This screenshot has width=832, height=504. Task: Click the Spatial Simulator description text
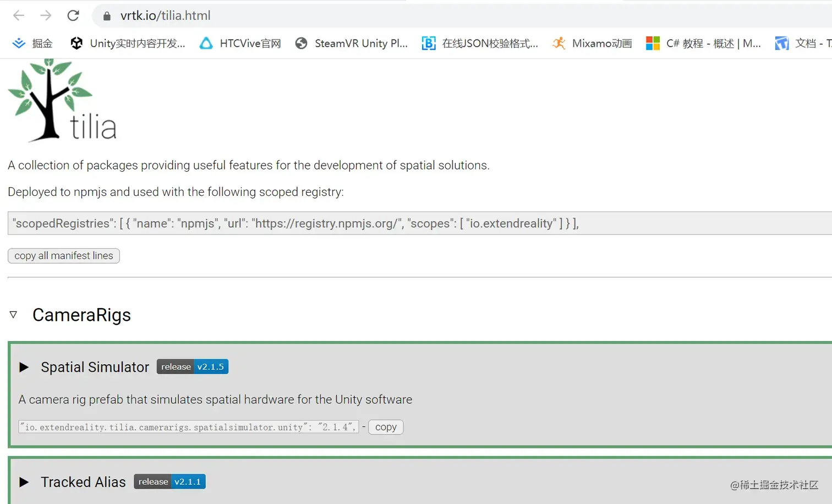tap(215, 399)
